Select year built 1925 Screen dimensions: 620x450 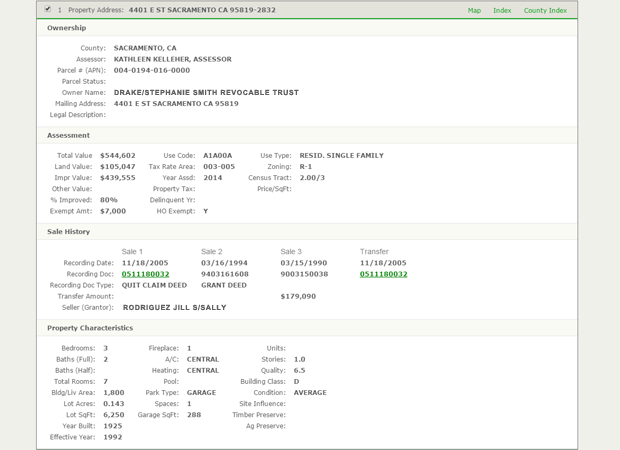[x=113, y=425]
